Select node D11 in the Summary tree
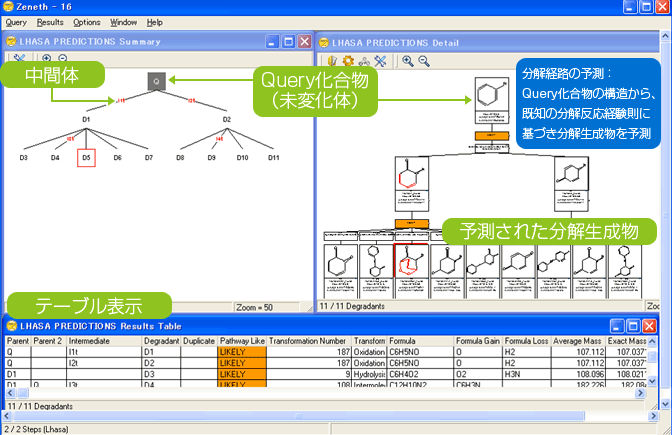 click(273, 158)
